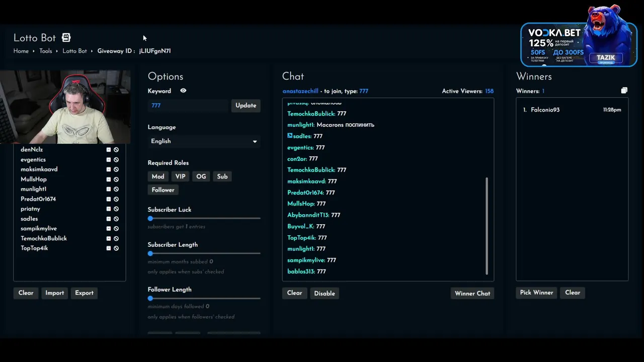Screen dimensions: 644x362
Task: Toggle the OG required role
Action: 201,176
